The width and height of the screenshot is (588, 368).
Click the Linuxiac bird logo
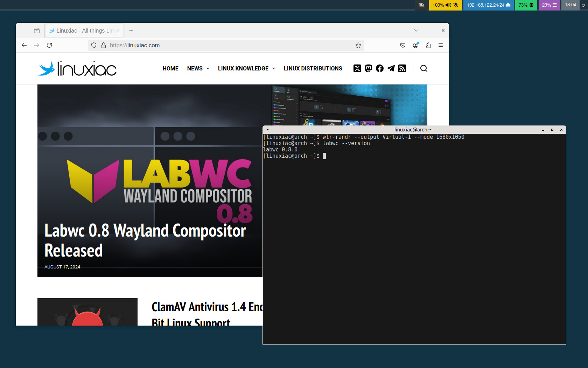coord(77,68)
